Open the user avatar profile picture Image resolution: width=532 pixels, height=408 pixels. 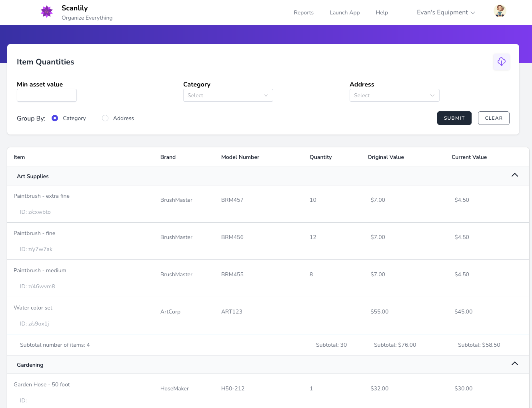pyautogui.click(x=500, y=11)
